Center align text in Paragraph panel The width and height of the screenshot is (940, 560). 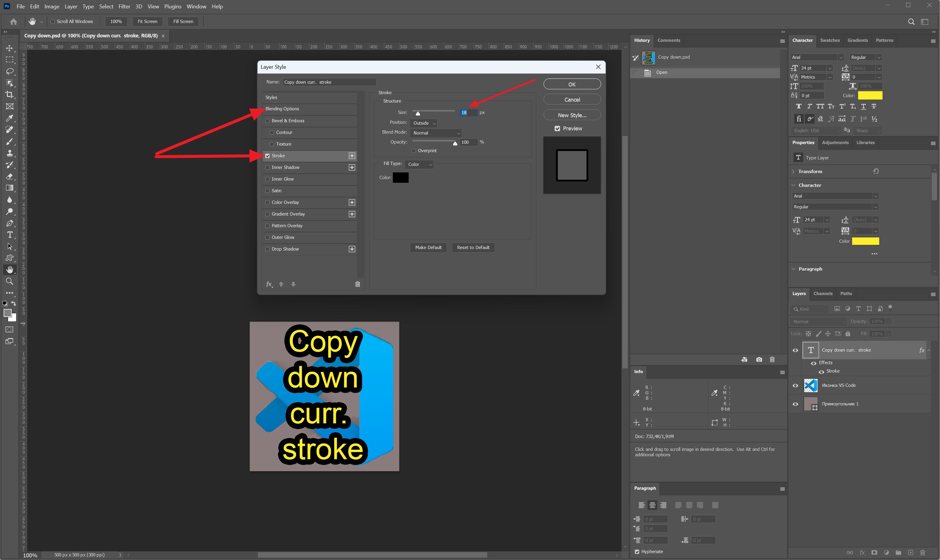[x=652, y=505]
